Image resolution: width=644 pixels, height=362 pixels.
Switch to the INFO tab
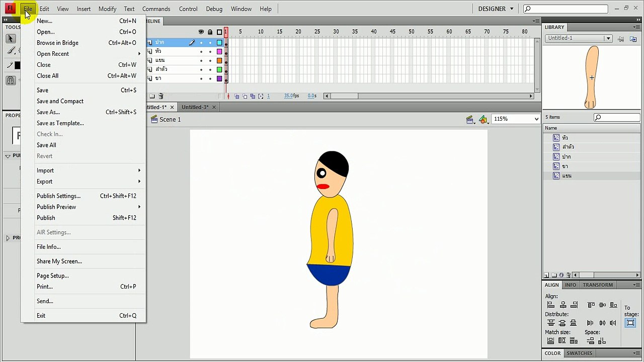pos(570,285)
